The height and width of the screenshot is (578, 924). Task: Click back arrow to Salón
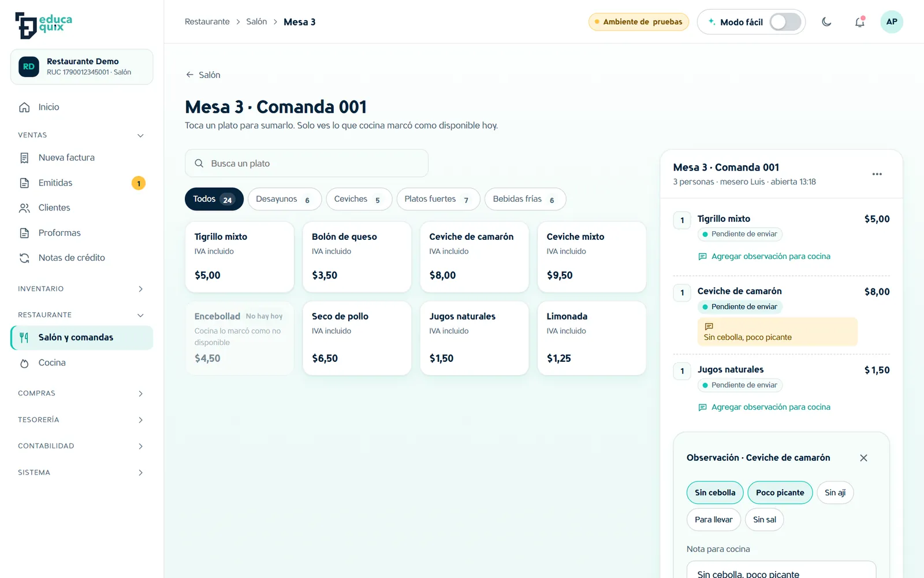tap(203, 75)
